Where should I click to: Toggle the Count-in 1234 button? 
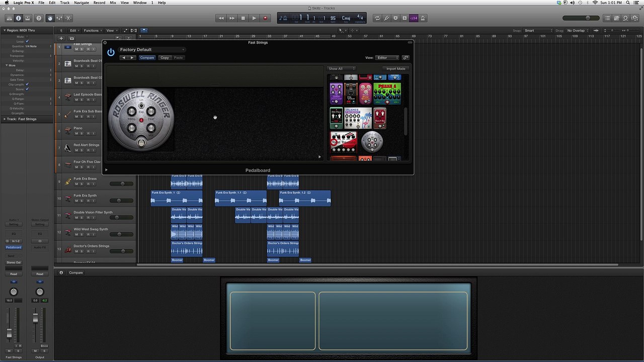pos(414,18)
